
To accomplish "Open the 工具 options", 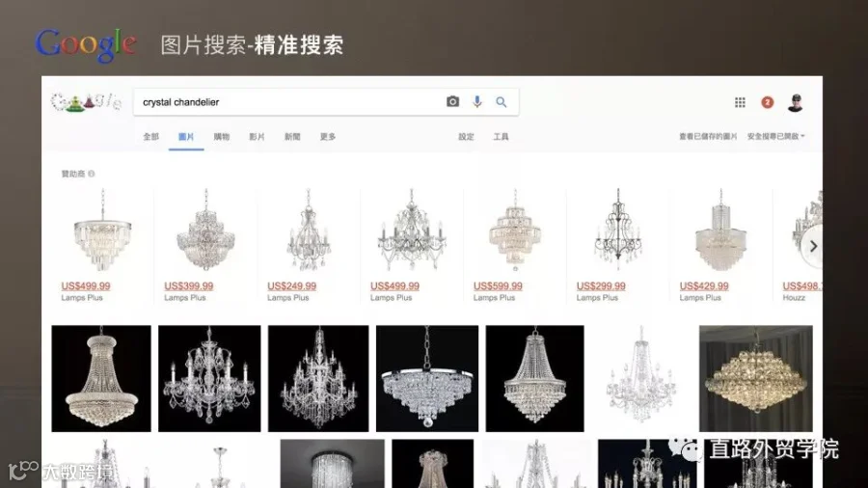I will tap(501, 137).
